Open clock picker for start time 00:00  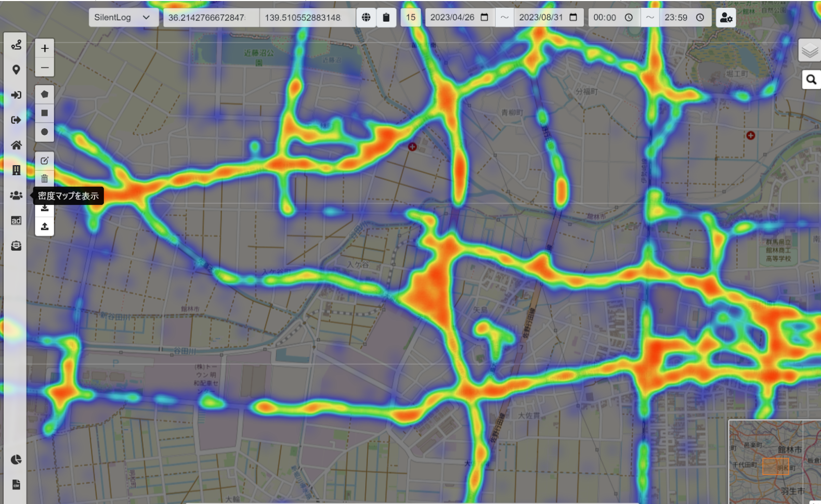click(x=629, y=17)
